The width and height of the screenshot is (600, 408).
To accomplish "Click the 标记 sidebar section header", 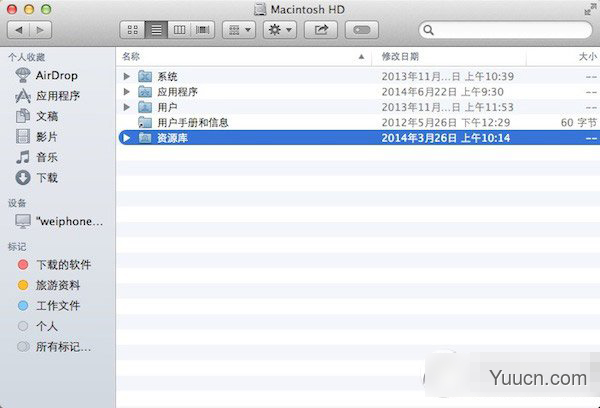I will [x=17, y=247].
